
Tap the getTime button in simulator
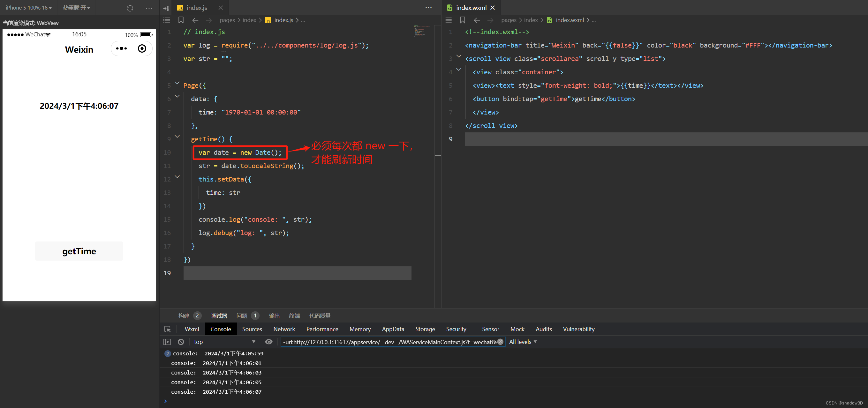[79, 251]
